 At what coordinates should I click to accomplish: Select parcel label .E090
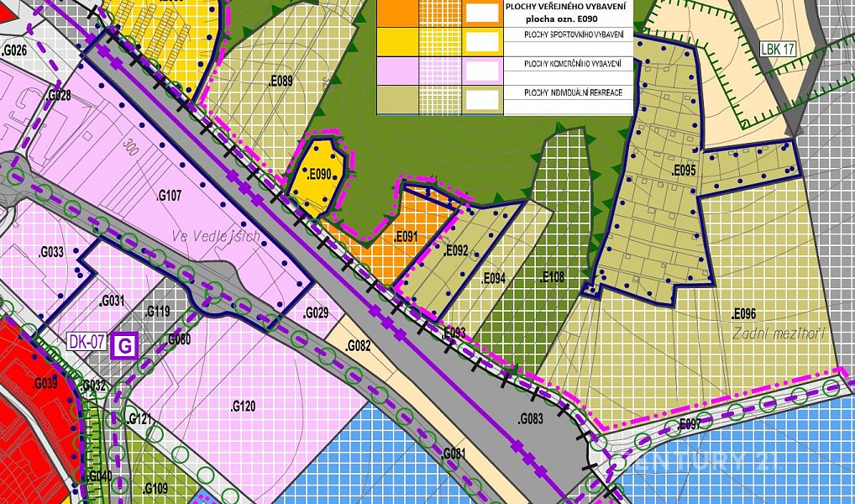pos(319,175)
